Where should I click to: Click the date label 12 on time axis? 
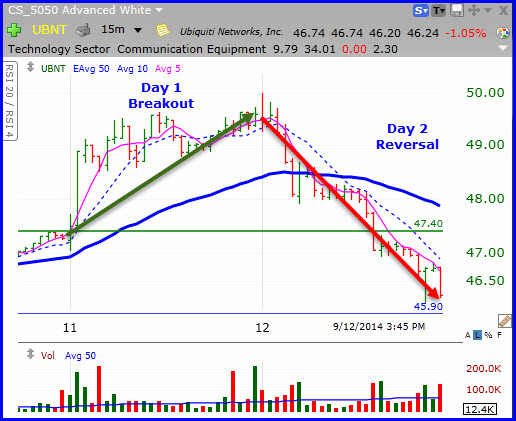point(262,328)
